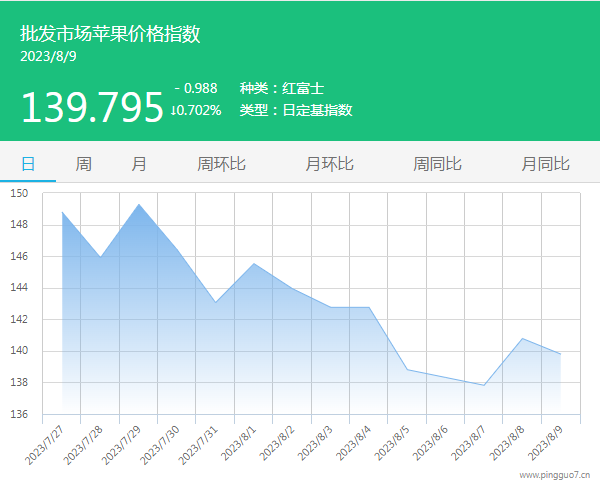Open the www.pingguo7.cn watermark link
The image size is (600, 486).
point(553,475)
